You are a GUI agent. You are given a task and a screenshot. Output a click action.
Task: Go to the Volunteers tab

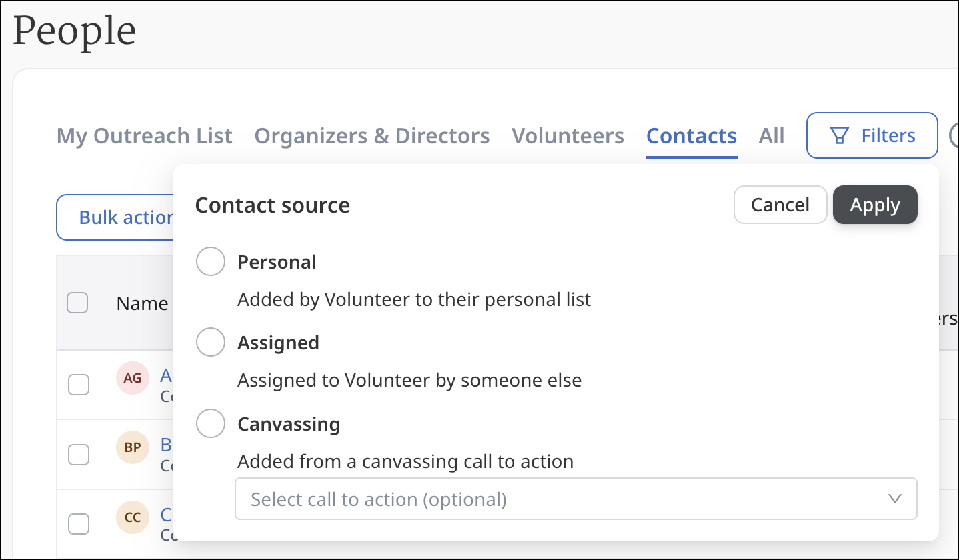568,136
